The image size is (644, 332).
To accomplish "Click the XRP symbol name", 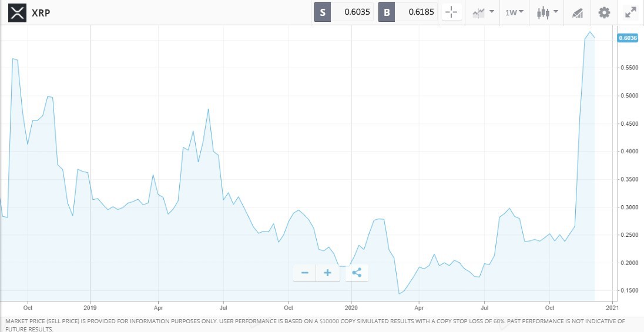I will (x=41, y=12).
